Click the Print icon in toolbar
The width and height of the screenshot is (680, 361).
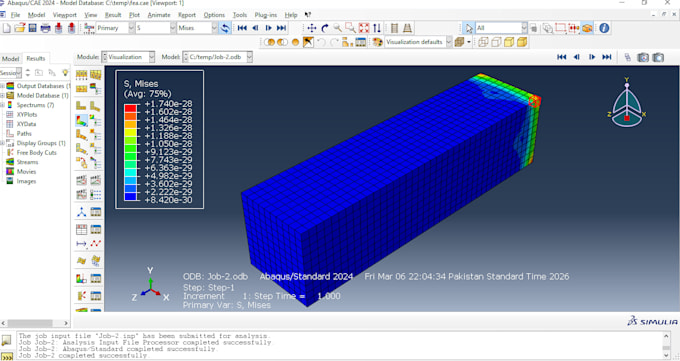(45, 28)
